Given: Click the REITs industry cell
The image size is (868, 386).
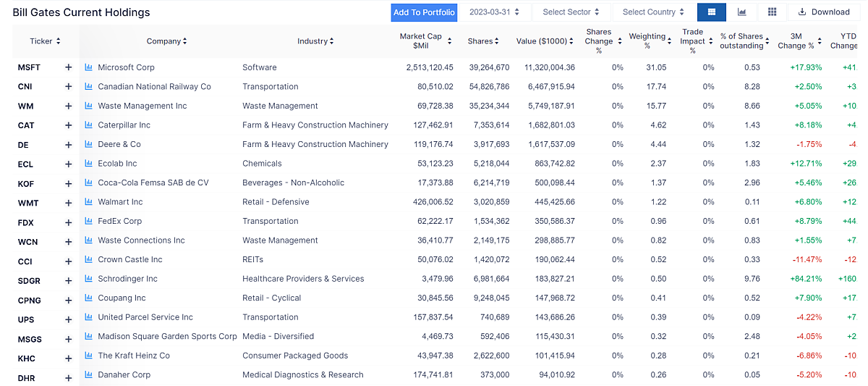Looking at the screenshot, I should (x=253, y=259).
